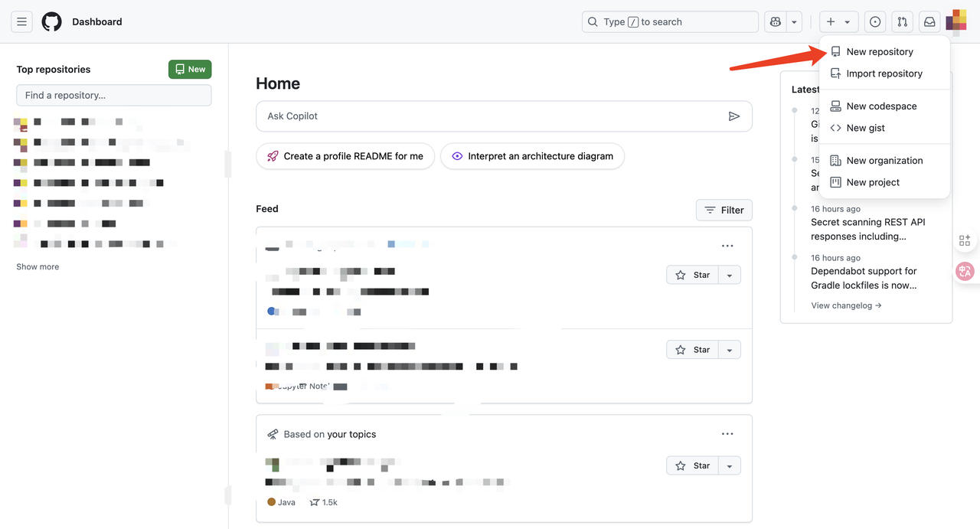
Task: Click the Find a repository field
Action: coord(113,96)
